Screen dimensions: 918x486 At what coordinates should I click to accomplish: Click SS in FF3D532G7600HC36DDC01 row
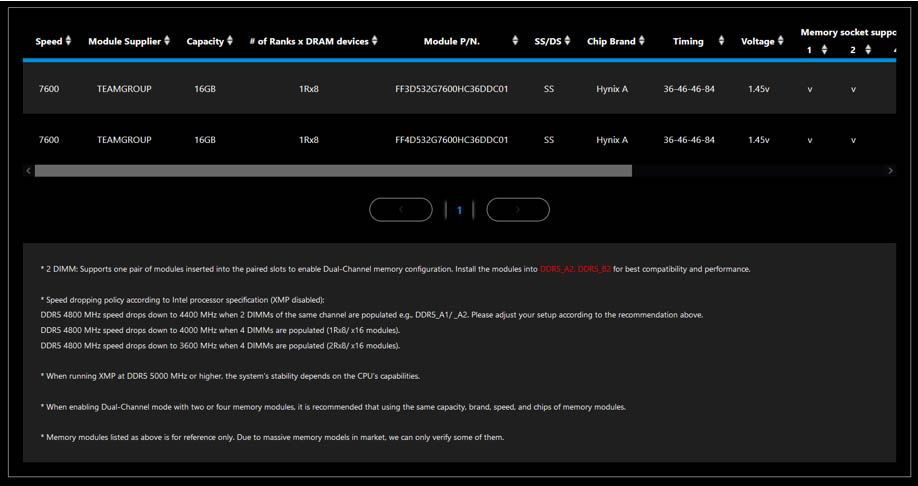click(549, 90)
